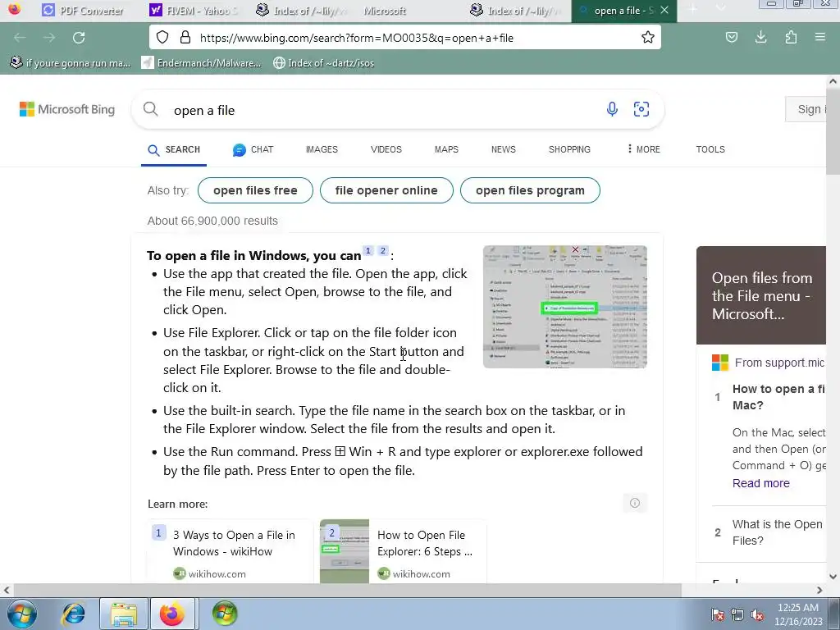Open the Windows Start orb
840x630 pixels.
pyautogui.click(x=21, y=614)
